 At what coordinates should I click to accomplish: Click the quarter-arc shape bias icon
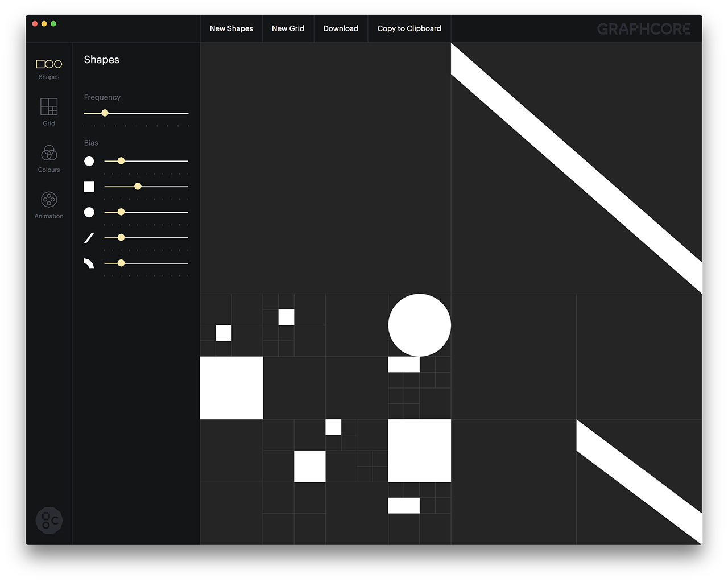pos(89,263)
